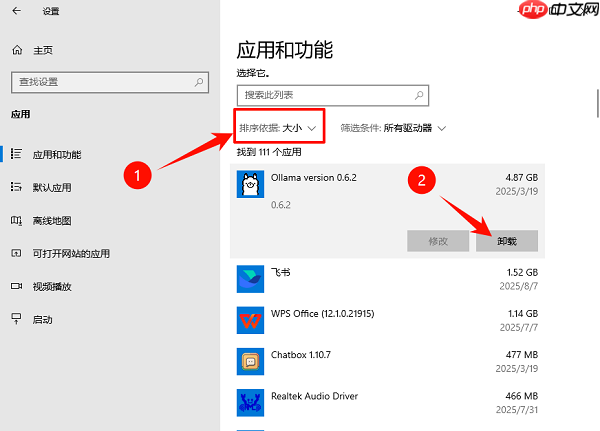
Task: Go to 主页 home link
Action: click(x=43, y=50)
